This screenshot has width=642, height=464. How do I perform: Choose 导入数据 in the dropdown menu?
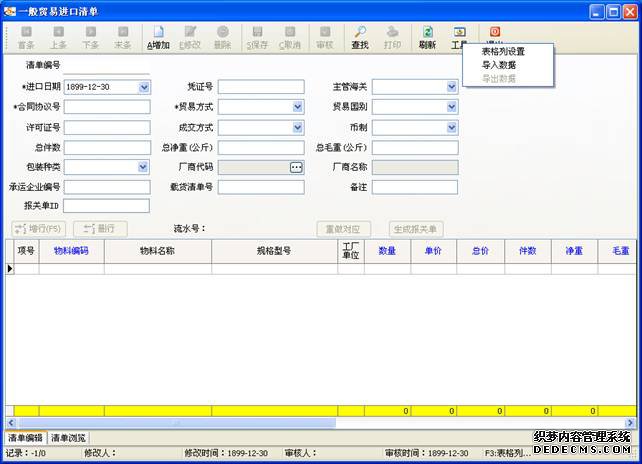[499, 65]
